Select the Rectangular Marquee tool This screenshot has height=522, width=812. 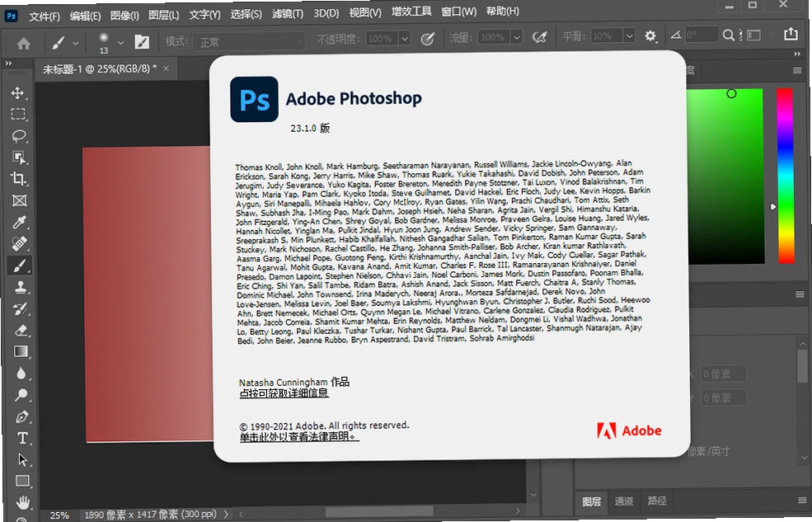coord(19,115)
